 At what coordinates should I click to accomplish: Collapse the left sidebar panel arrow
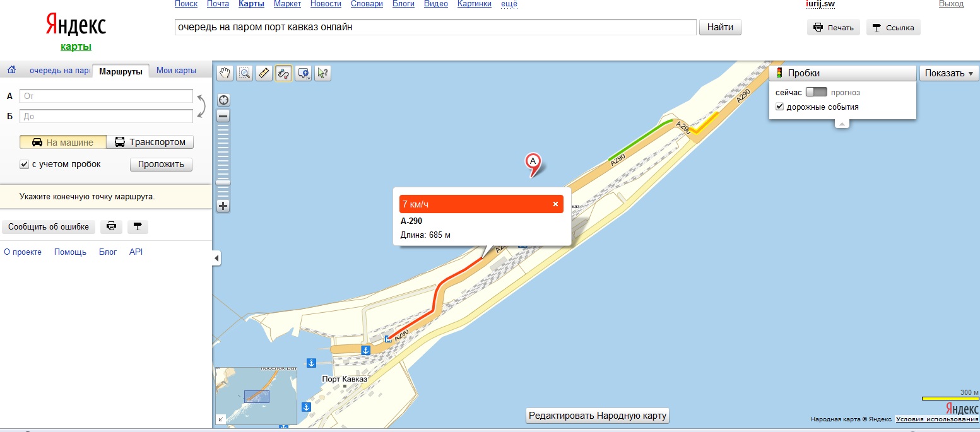pyautogui.click(x=216, y=258)
